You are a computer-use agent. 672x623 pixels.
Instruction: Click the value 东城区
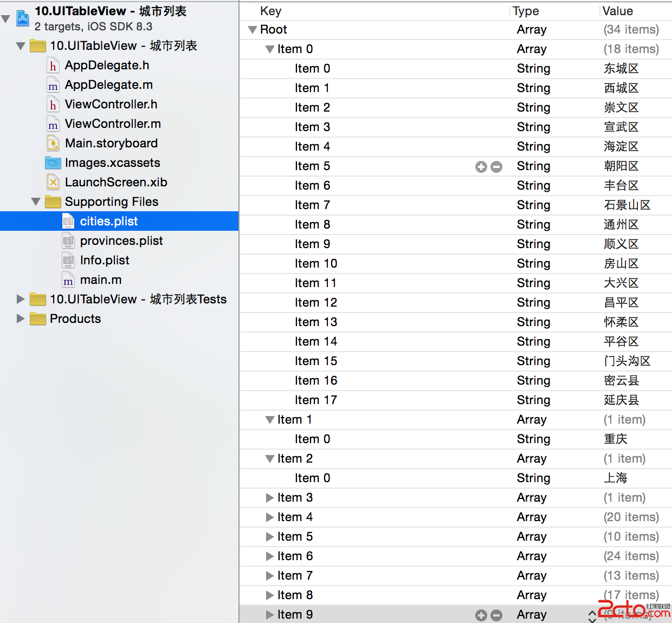622,69
